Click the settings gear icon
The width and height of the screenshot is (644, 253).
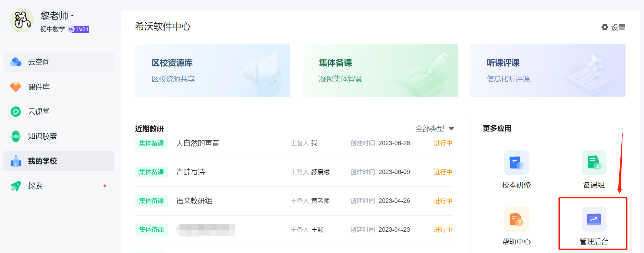pos(605,27)
